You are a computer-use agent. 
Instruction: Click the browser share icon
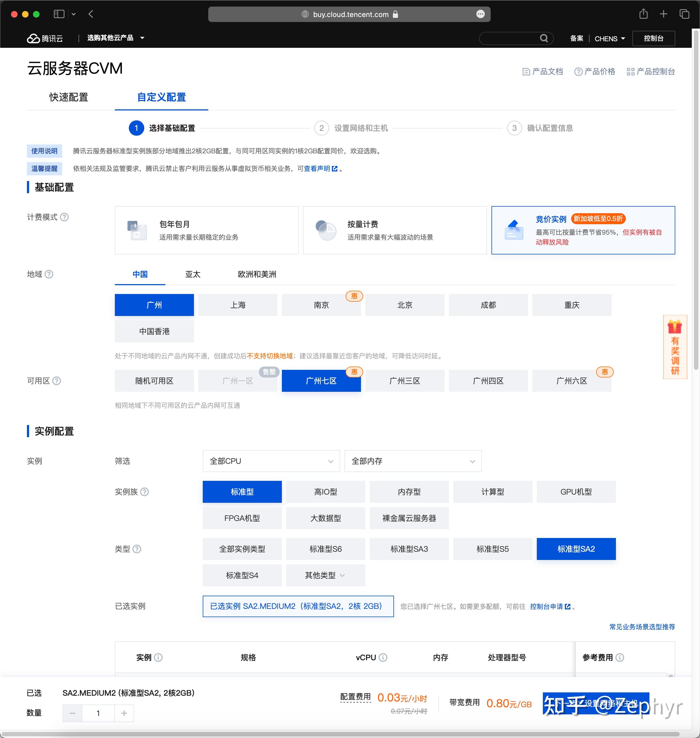point(643,14)
